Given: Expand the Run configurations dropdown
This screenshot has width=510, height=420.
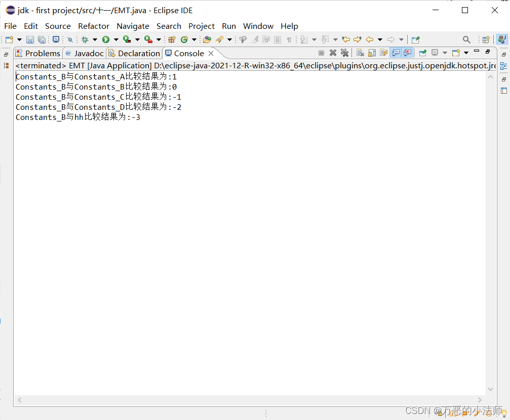Looking at the screenshot, I should pos(116,39).
